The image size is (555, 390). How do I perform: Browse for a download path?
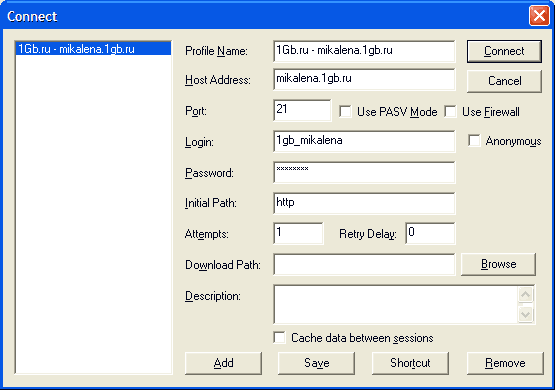pyautogui.click(x=498, y=264)
